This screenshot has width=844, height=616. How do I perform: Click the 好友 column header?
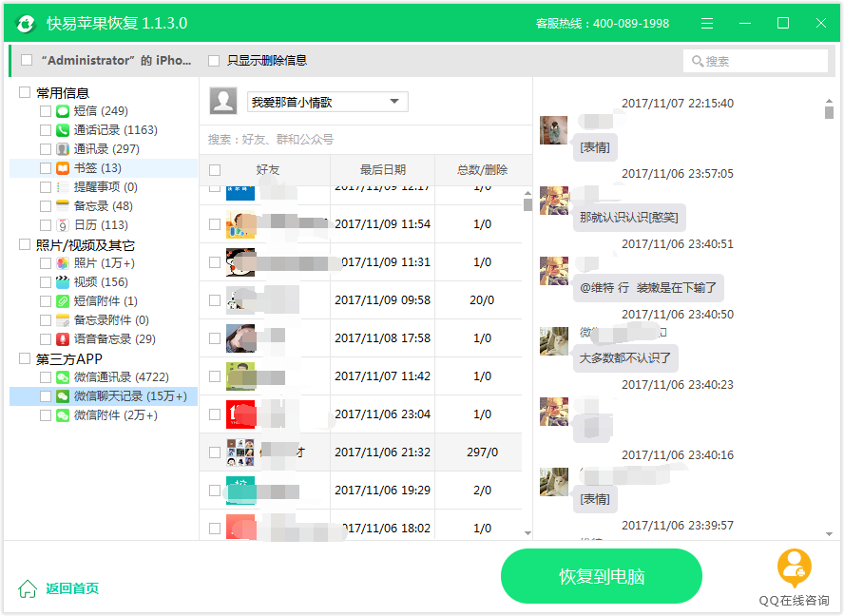267,170
